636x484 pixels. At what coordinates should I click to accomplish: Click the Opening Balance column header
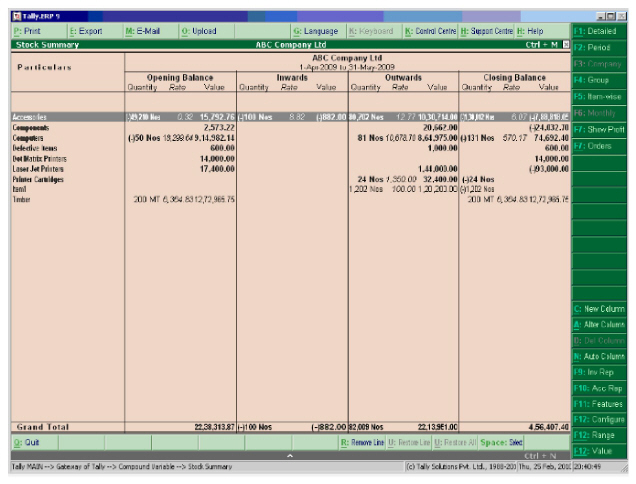(180, 77)
